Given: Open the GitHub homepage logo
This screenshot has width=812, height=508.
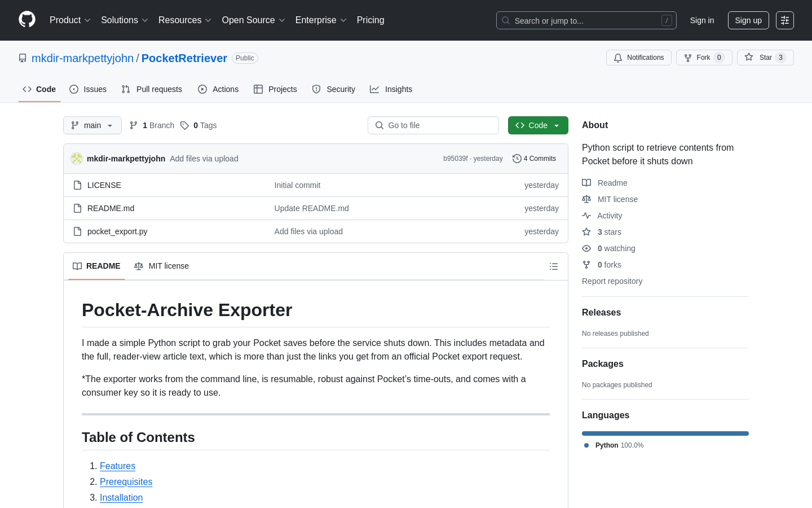Looking at the screenshot, I should [x=27, y=20].
